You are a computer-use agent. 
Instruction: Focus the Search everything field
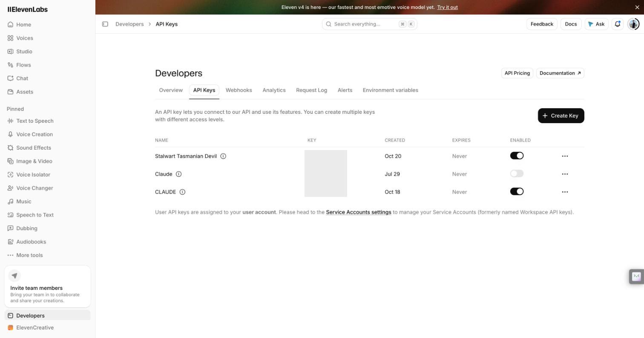[370, 24]
